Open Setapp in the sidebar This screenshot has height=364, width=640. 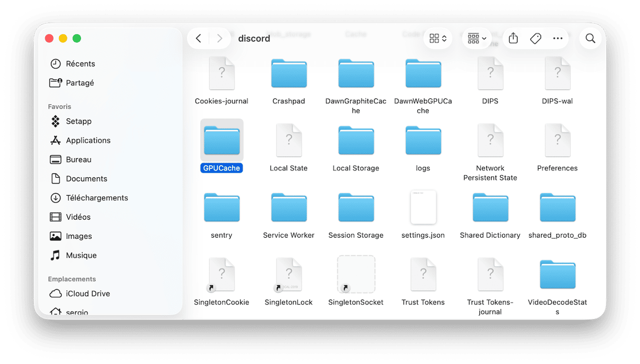pos(78,121)
